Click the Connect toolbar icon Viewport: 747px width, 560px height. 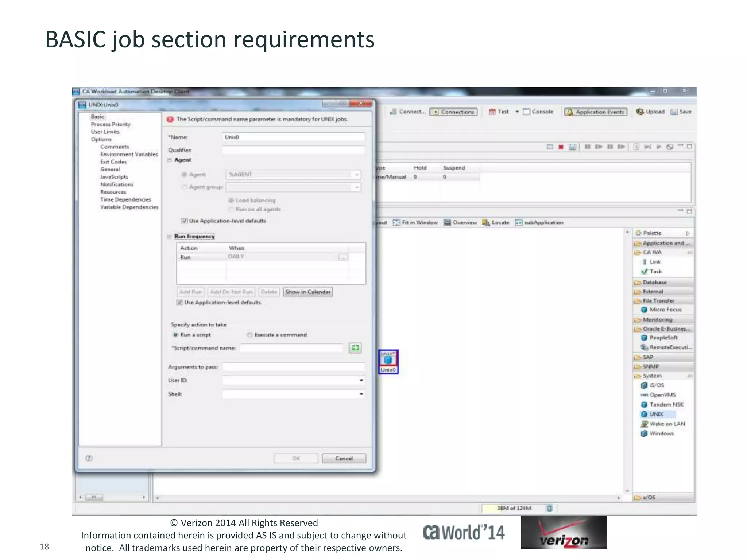click(393, 112)
